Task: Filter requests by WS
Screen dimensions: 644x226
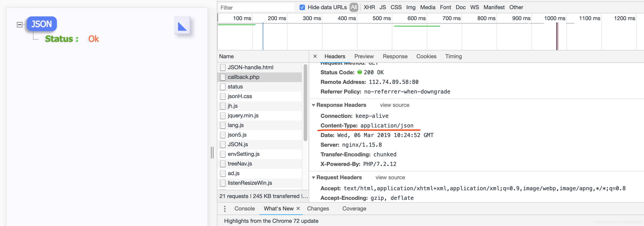Action: point(475,7)
